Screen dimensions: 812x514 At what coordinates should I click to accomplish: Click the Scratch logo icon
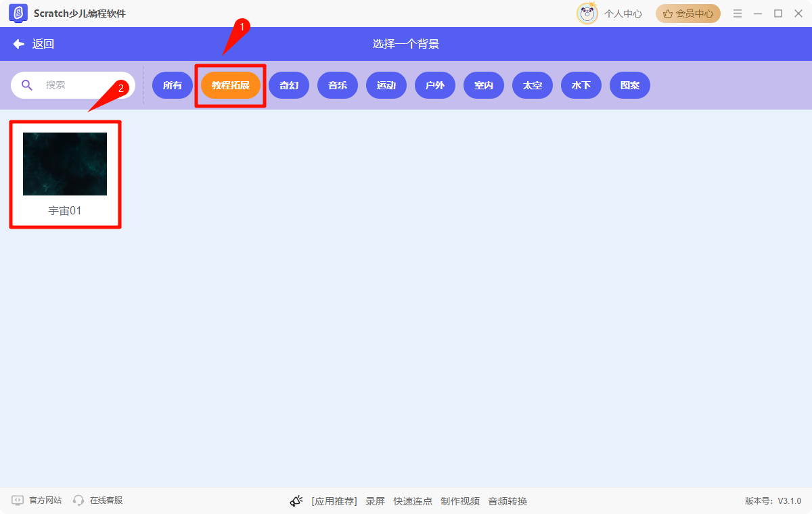(18, 13)
